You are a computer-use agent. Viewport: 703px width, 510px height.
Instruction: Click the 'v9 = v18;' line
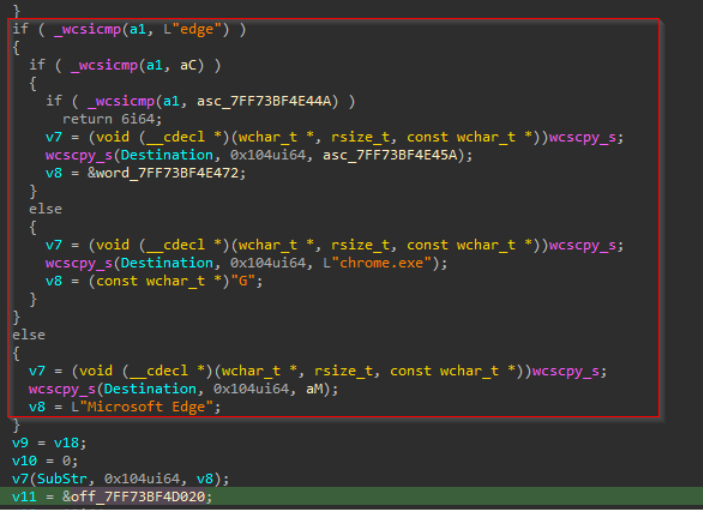pyautogui.click(x=49, y=443)
